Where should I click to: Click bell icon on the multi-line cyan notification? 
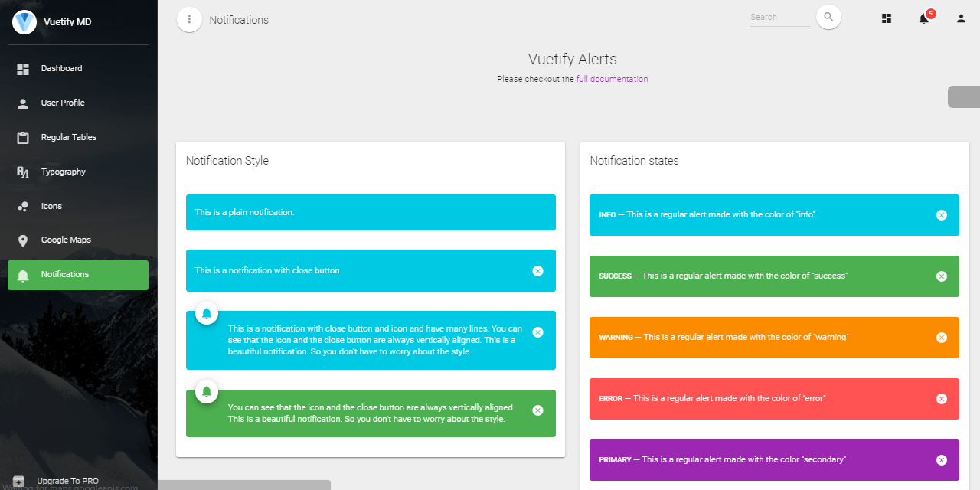207,312
